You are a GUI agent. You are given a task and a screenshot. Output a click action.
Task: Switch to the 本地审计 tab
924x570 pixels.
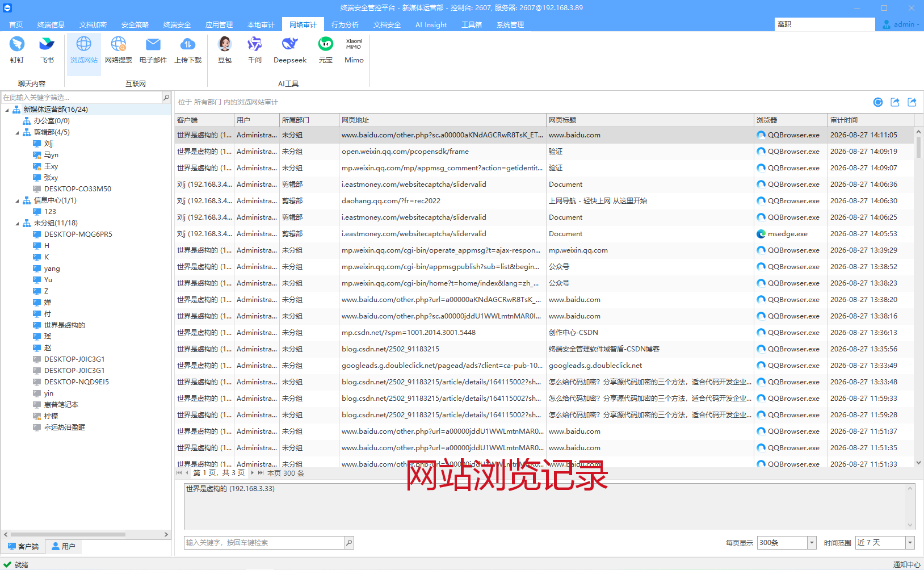[261, 24]
